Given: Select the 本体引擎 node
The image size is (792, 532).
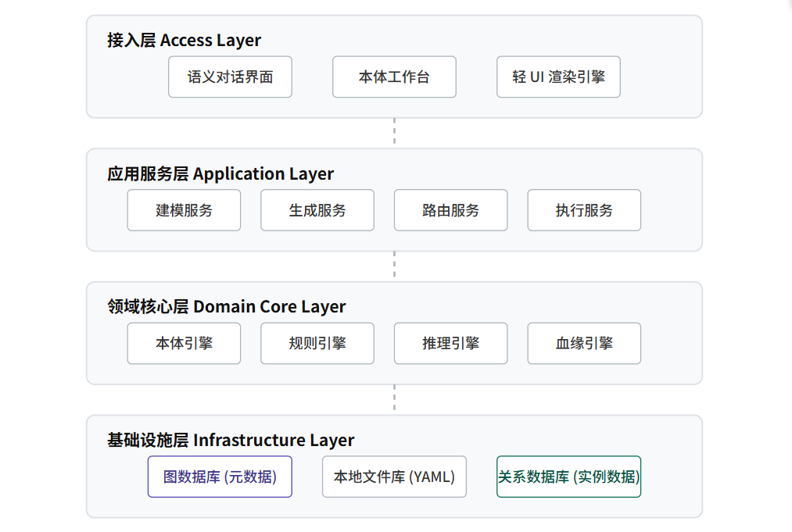Looking at the screenshot, I should (x=184, y=343).
